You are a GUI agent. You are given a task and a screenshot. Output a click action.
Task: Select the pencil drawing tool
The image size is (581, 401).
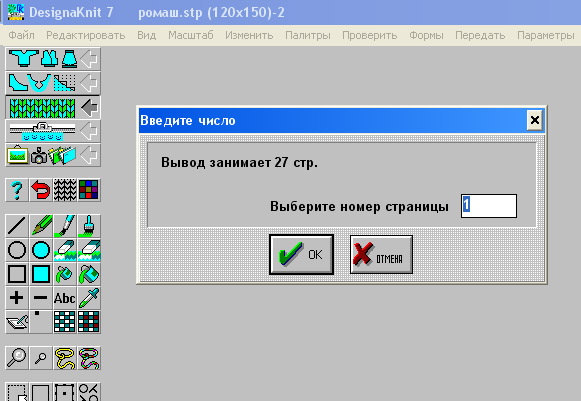click(x=41, y=225)
